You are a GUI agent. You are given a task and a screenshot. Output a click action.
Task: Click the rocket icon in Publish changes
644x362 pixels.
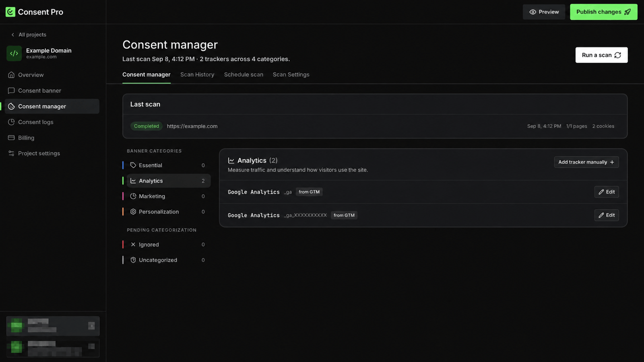627,12
